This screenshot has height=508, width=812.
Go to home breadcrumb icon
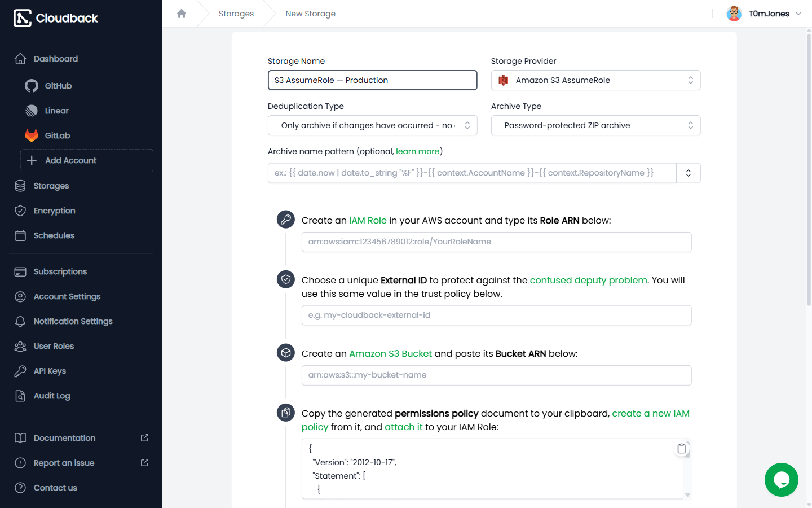point(182,14)
